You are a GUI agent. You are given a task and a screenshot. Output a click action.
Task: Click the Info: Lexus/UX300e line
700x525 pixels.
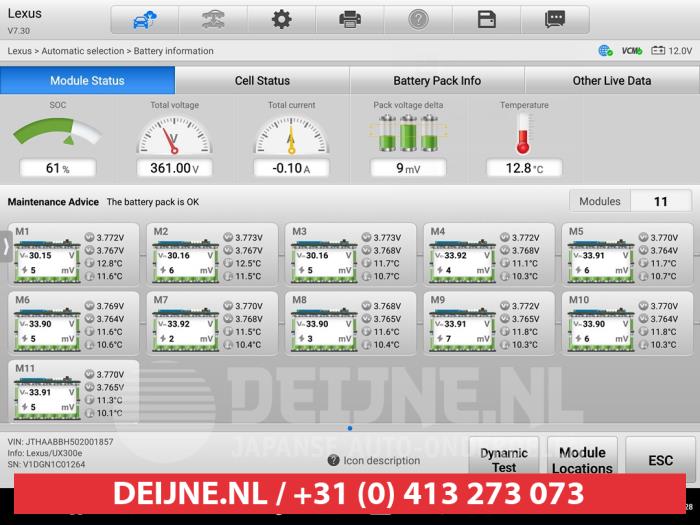pos(45,453)
